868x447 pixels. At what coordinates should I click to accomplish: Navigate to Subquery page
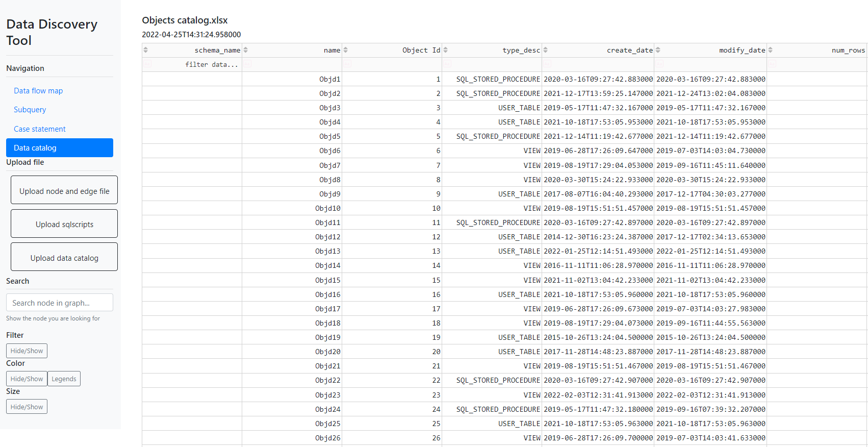[x=30, y=110]
